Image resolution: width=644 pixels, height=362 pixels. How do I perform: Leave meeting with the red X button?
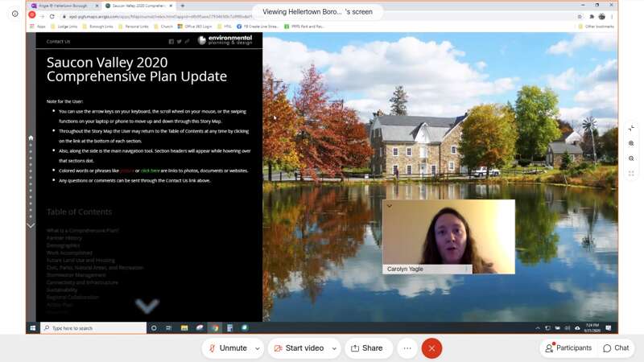(431, 348)
